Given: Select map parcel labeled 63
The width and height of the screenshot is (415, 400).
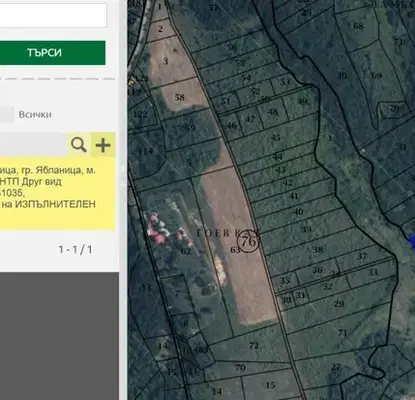Looking at the screenshot, I should click(x=235, y=249).
